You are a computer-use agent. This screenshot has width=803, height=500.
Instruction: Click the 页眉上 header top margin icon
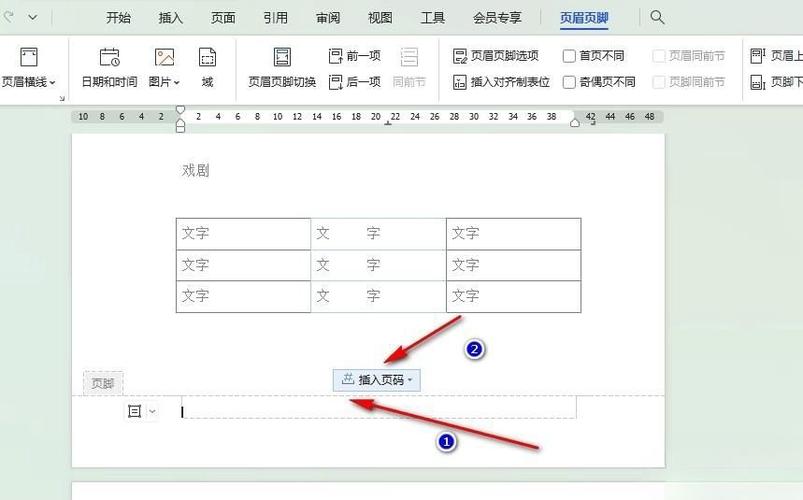(757, 55)
